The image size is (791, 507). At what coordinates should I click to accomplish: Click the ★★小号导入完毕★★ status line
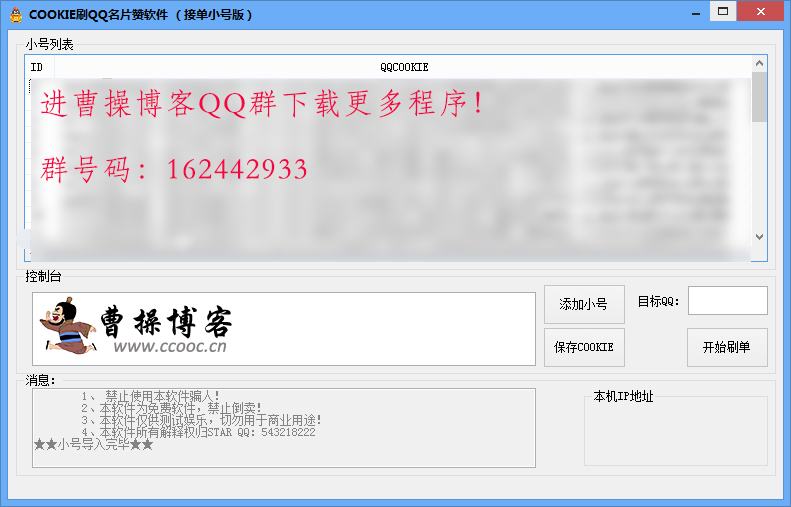pyautogui.click(x=93, y=444)
